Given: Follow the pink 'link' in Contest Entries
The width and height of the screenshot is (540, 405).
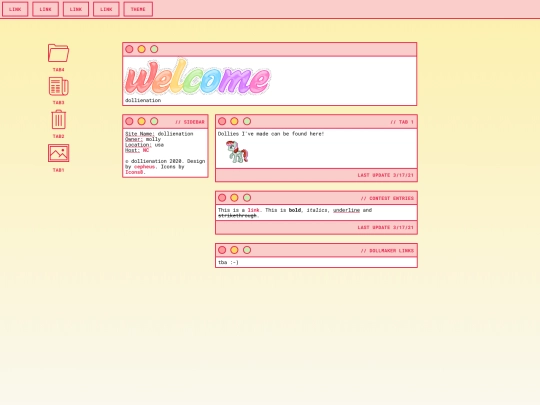Looking at the screenshot, I should [x=253, y=210].
